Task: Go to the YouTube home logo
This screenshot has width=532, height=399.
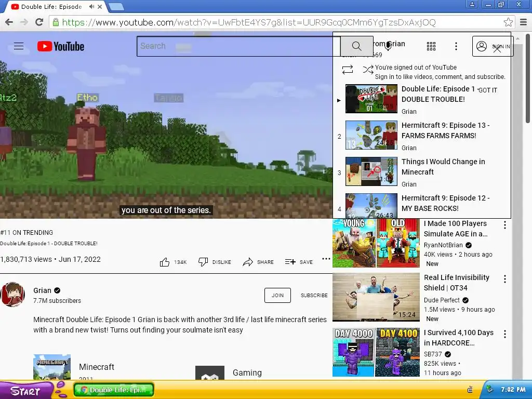Action: [x=61, y=46]
